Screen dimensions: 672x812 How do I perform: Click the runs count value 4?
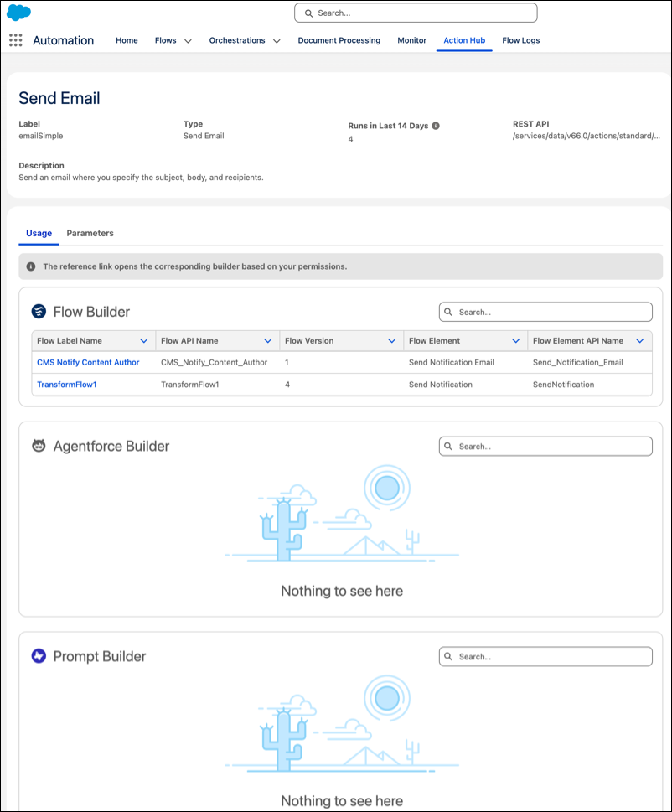350,139
